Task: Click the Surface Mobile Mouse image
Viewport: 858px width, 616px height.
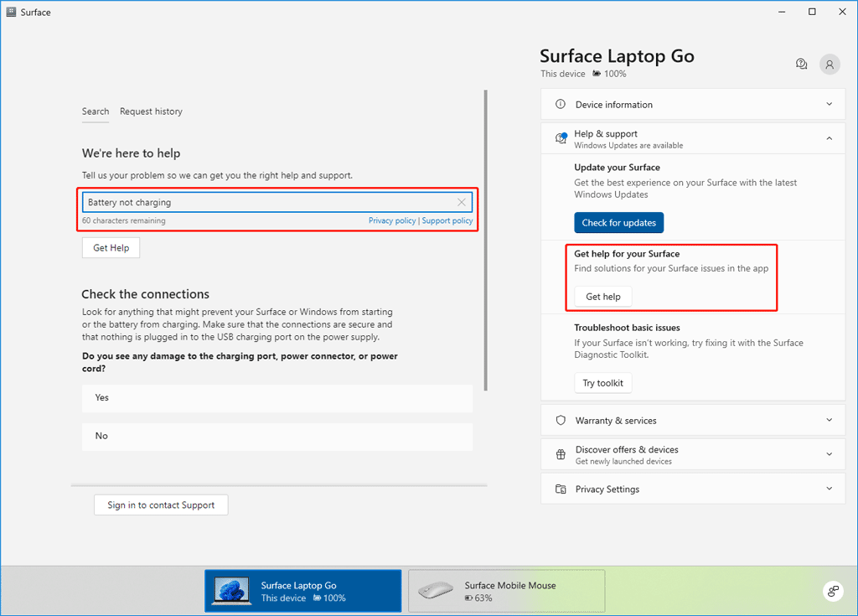Action: pos(435,591)
